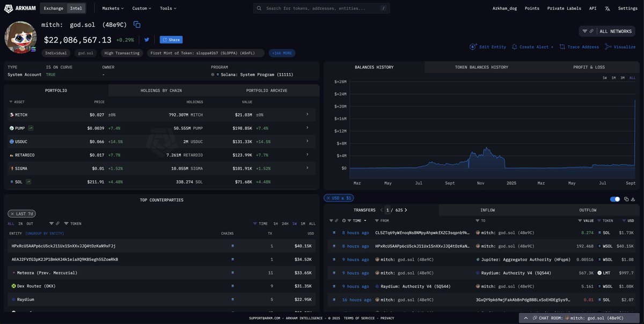Copy the mitch god.sol address
The width and height of the screenshot is (644, 324).
(x=137, y=25)
